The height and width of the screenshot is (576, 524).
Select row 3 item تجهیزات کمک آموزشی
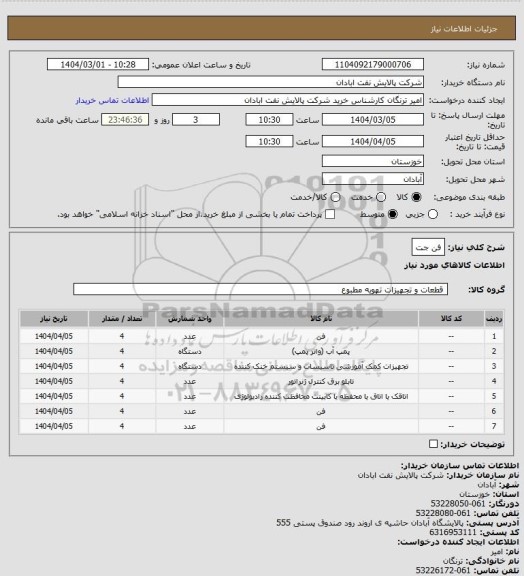point(321,367)
